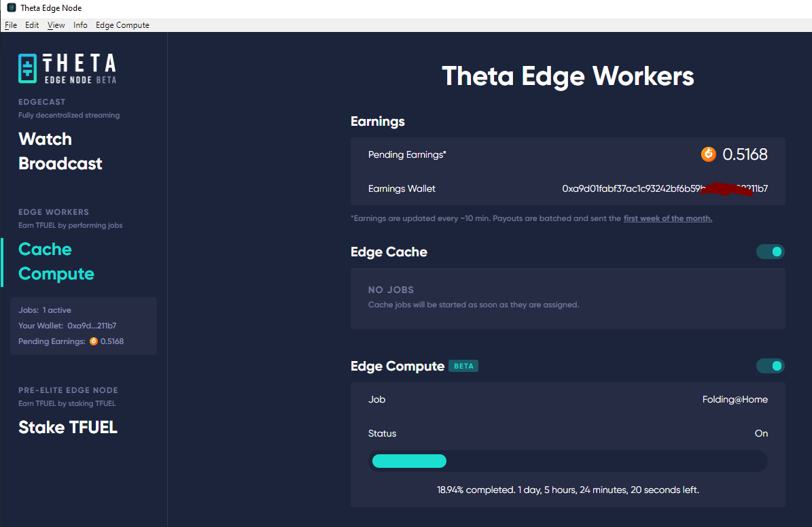Click the Theta Edge Node title bar icon
Screen dimensions: 812x527
pyautogui.click(x=11, y=7)
